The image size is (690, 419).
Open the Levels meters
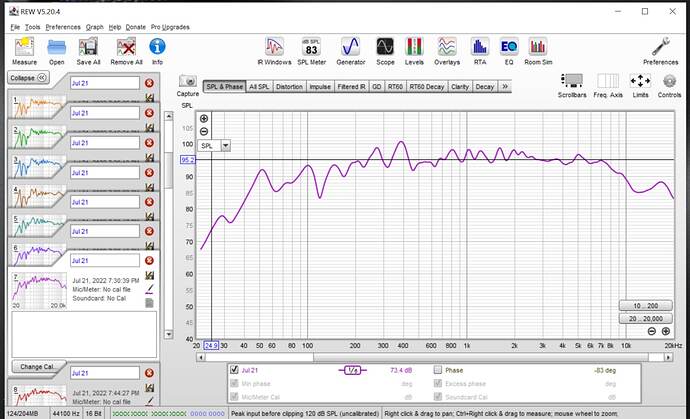click(414, 51)
